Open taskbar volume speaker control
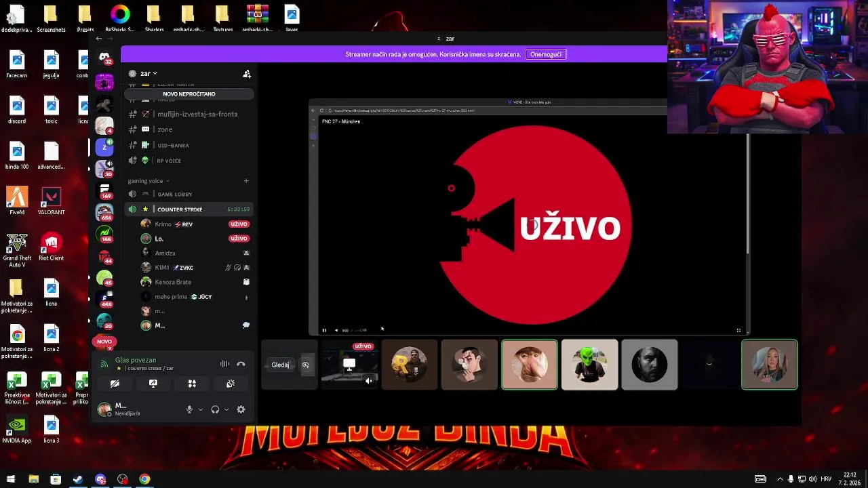This screenshot has height=488, width=868. pyautogui.click(x=814, y=479)
